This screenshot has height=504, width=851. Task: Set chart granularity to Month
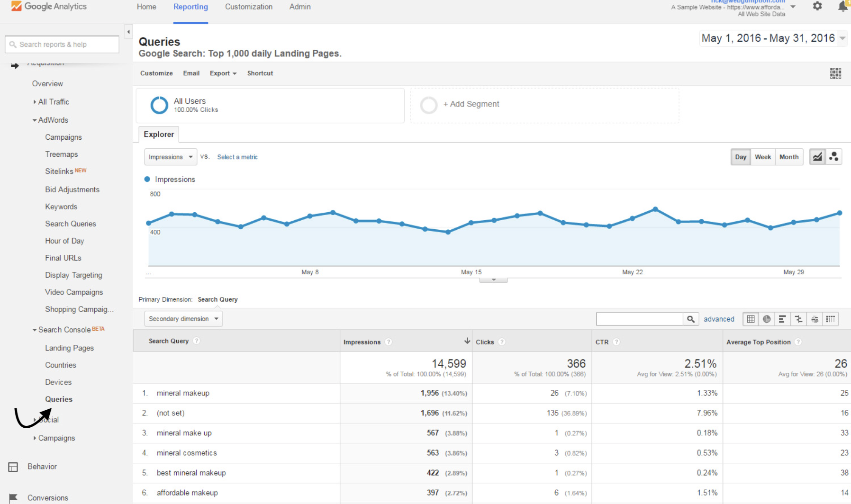[789, 157]
